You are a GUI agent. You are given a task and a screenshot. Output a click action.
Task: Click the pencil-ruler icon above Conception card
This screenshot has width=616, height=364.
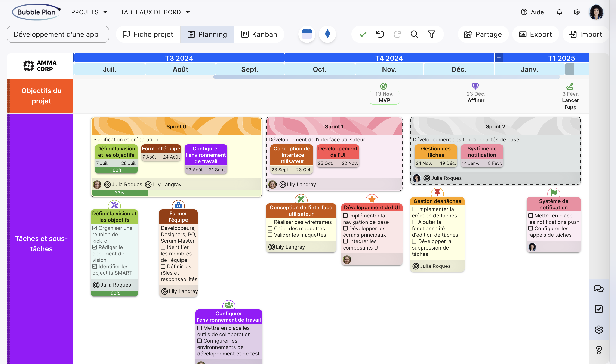[301, 199]
